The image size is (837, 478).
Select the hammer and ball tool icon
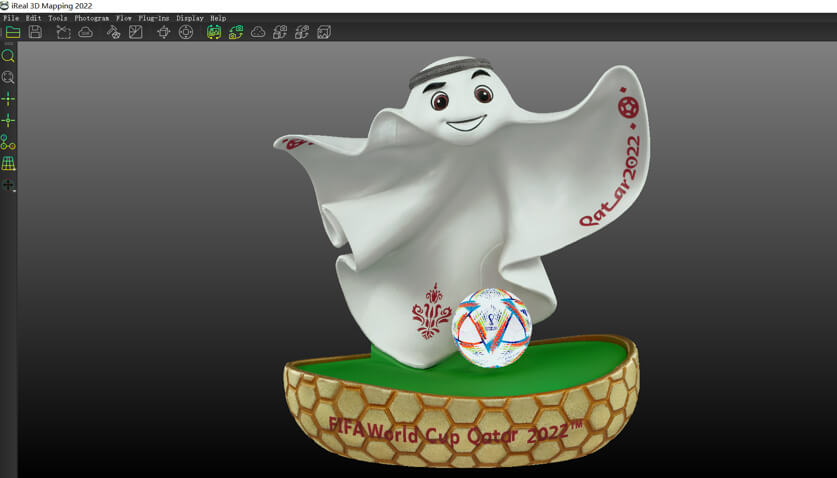(x=113, y=32)
